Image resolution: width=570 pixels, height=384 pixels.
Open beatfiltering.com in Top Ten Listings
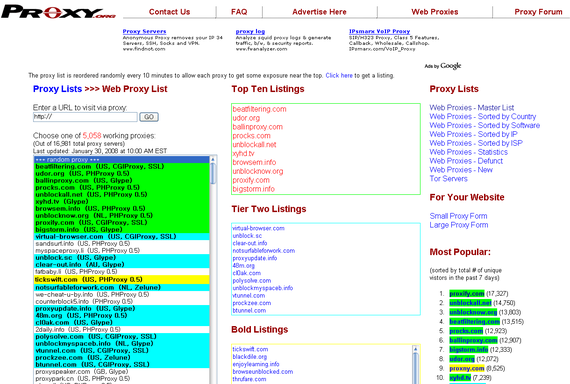259,109
